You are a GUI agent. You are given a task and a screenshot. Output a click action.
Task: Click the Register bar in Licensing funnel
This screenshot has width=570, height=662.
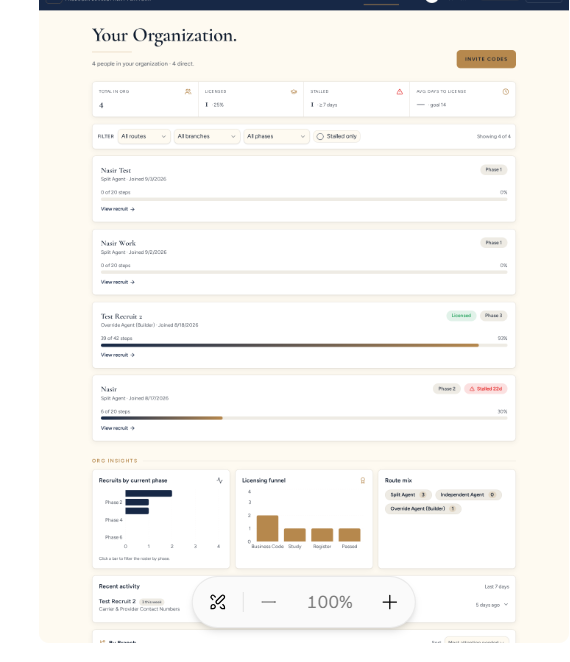click(322, 535)
